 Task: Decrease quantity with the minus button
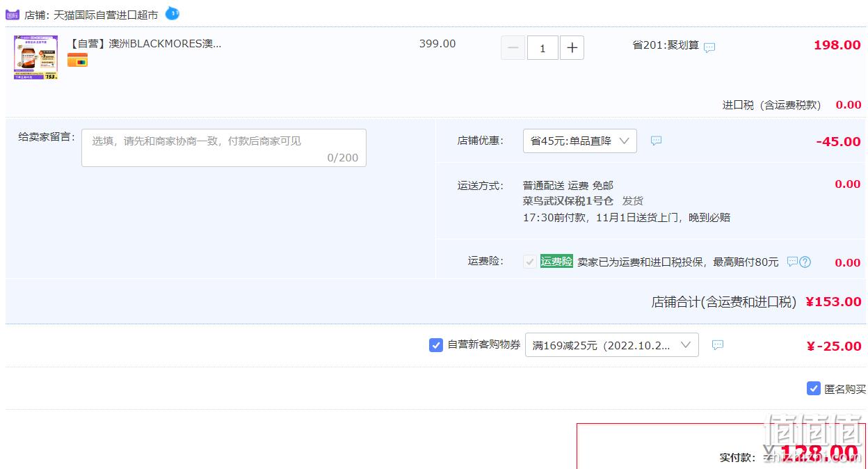pos(513,48)
